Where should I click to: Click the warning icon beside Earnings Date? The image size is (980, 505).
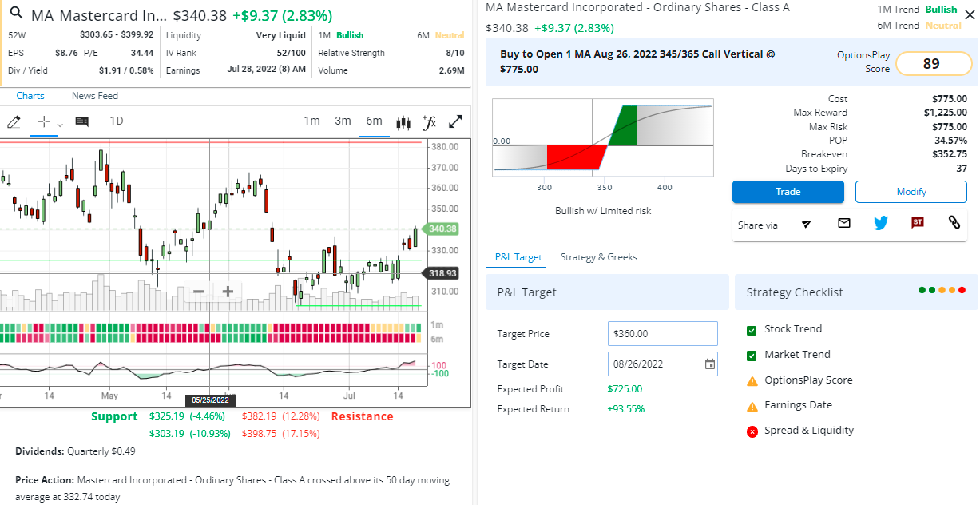[x=752, y=406]
